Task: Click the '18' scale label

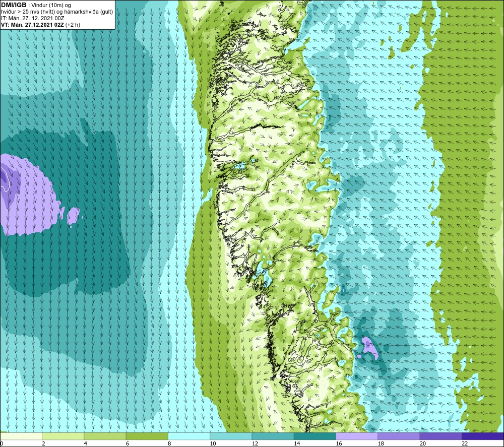Action: tap(381, 443)
